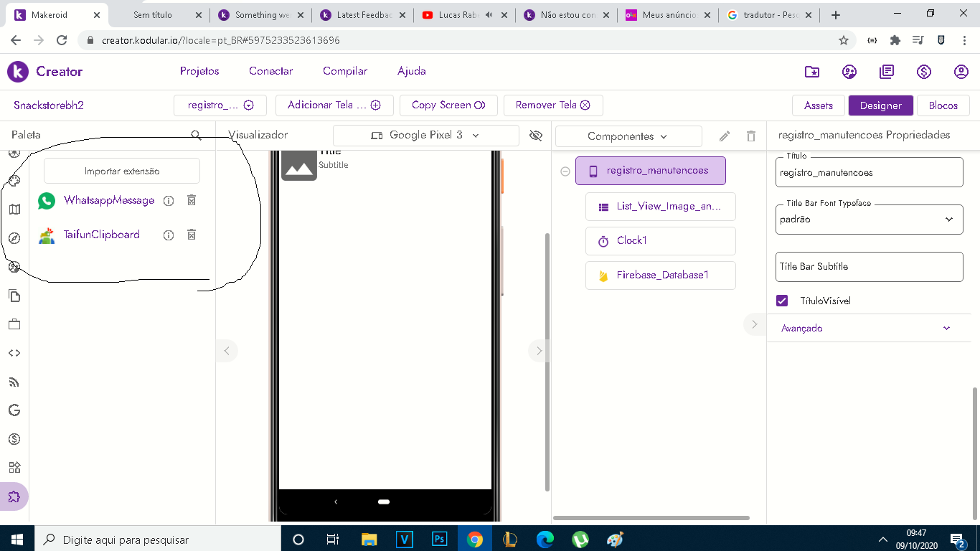
Task: Click the Title Bar Subtitle input field
Action: coord(869,266)
